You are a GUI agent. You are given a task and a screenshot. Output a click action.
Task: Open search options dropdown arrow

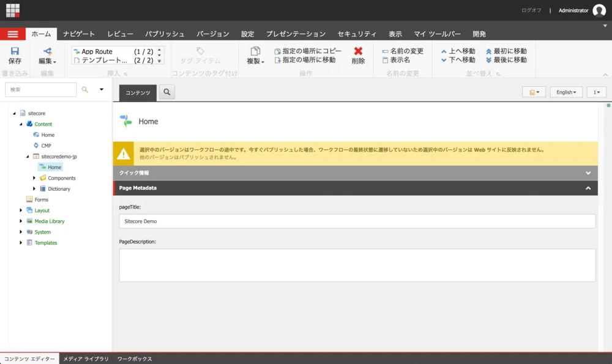click(x=102, y=89)
